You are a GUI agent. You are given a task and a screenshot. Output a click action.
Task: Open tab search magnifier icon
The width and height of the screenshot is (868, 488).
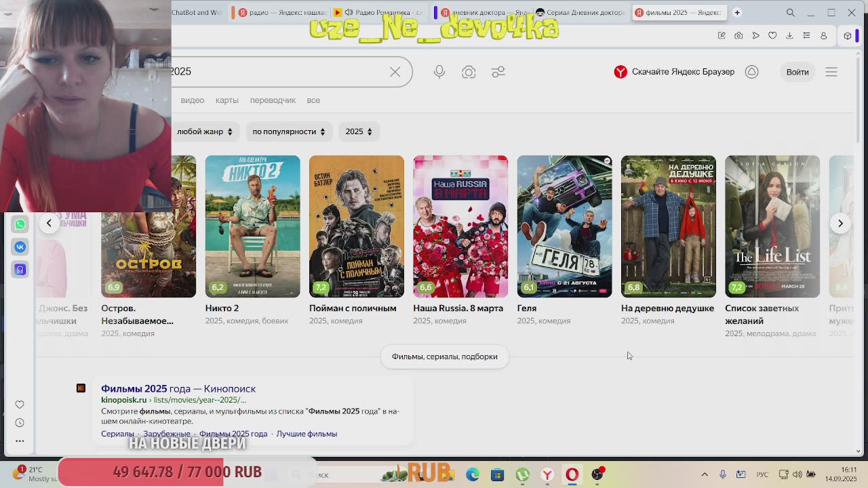(791, 12)
